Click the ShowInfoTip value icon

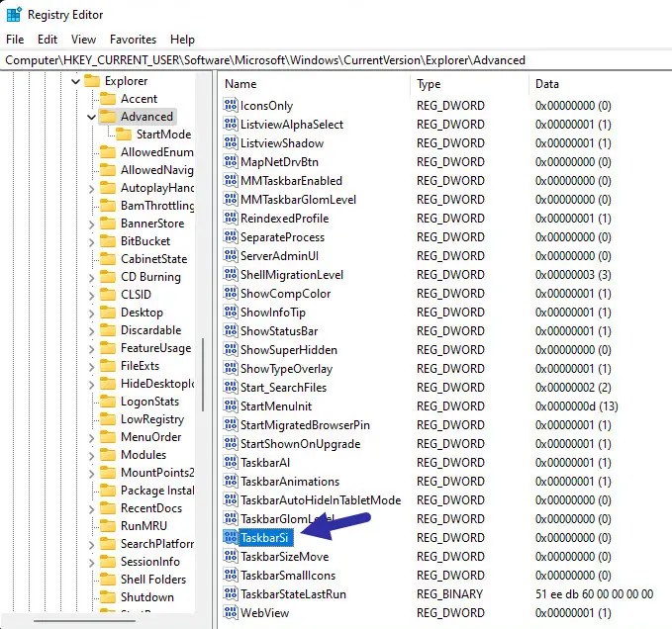pos(231,313)
